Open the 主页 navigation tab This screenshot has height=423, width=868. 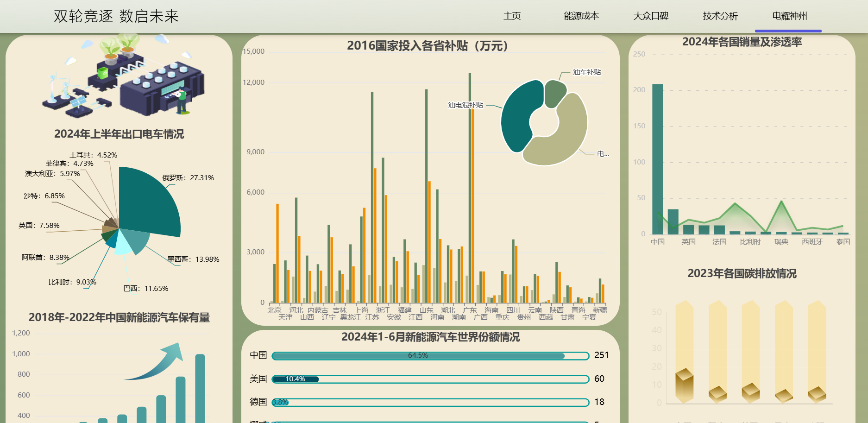click(x=512, y=16)
